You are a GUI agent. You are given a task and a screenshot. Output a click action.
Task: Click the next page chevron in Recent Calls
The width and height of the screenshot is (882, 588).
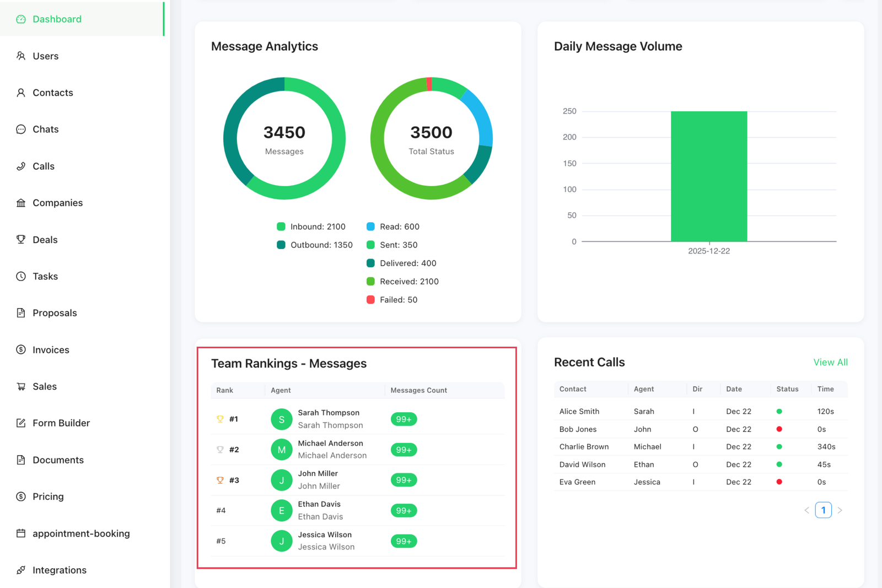tap(840, 510)
